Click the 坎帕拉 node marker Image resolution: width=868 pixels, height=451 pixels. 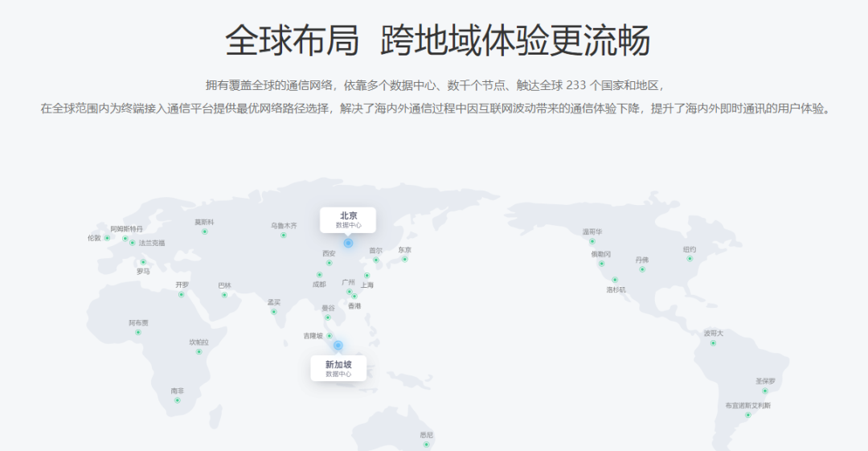pyautogui.click(x=199, y=352)
